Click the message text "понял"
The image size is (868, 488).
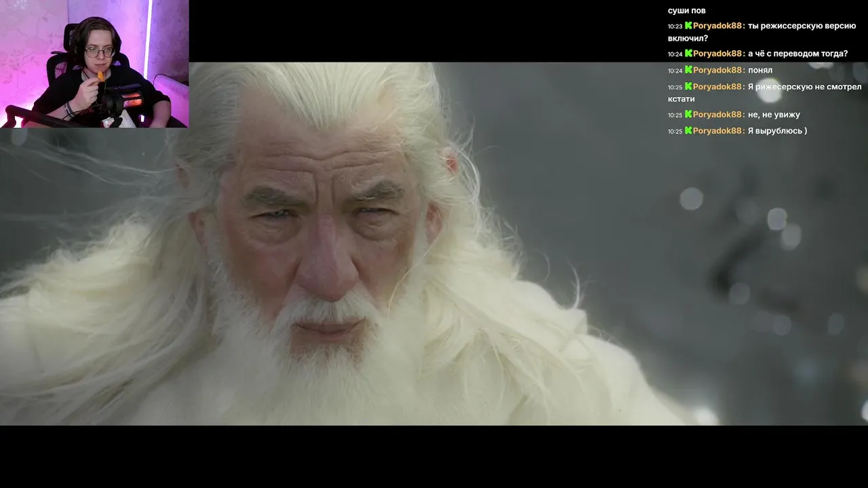point(760,70)
